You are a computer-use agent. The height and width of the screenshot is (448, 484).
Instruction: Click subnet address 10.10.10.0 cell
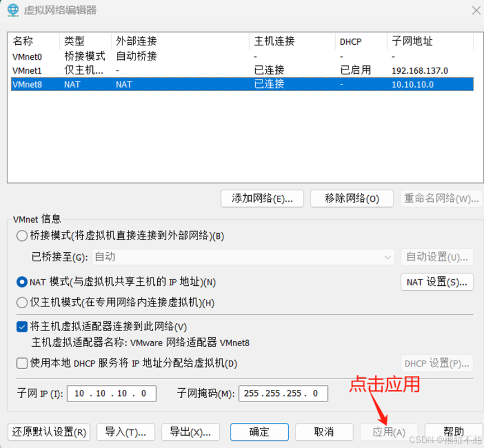[x=413, y=84]
